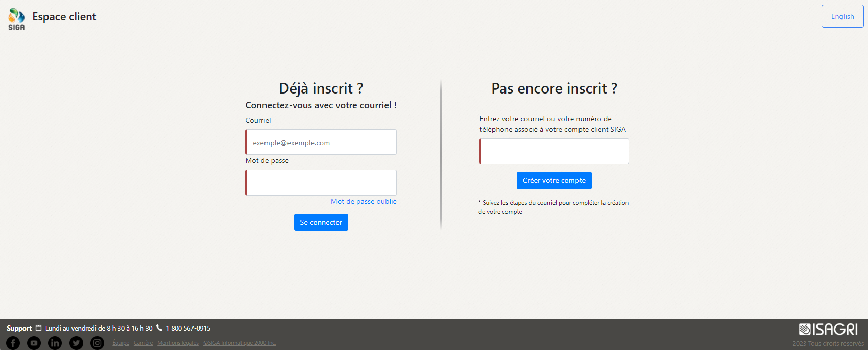Open the ©SIGA Informatique 2000 Inc. link
The image size is (868, 350).
[239, 343]
